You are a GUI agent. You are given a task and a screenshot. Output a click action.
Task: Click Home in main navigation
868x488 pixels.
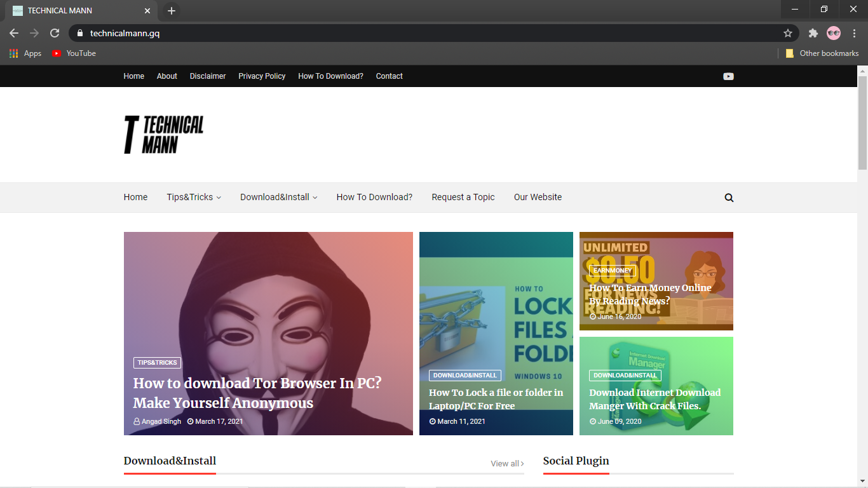(x=135, y=198)
